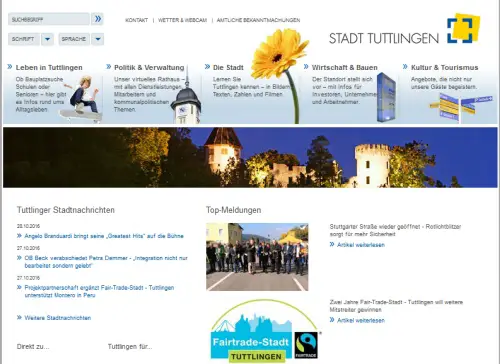This screenshot has width=500, height=364.
Task: Click the double-arrow beside Kultur & Tourismus
Action: point(405,67)
